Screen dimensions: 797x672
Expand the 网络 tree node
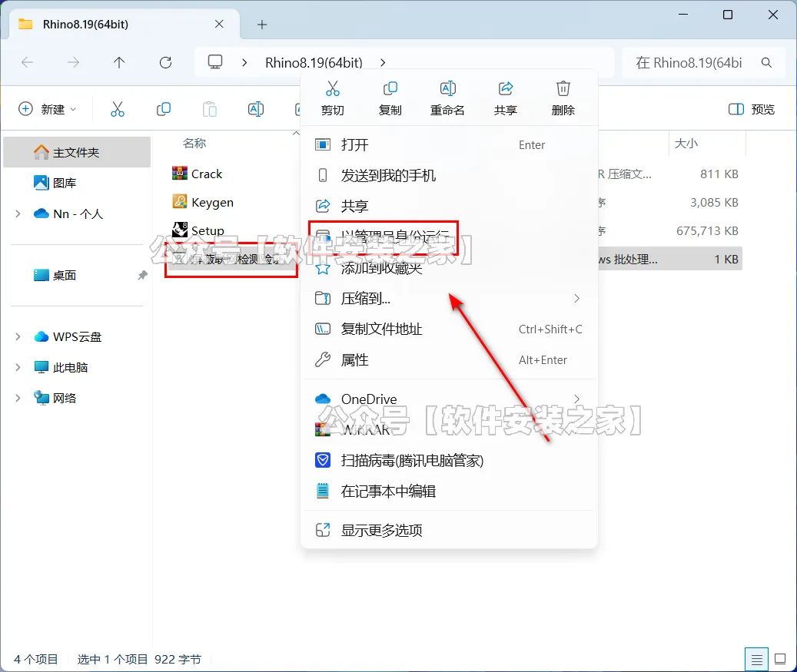click(18, 399)
